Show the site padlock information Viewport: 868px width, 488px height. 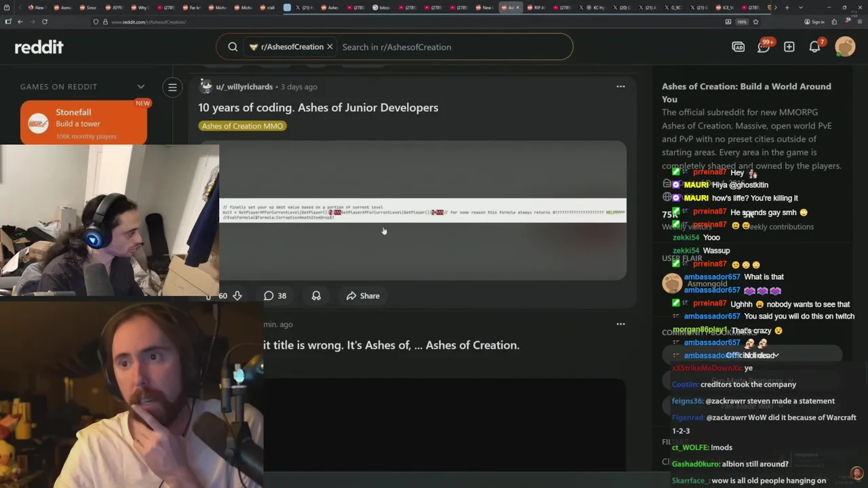(105, 22)
